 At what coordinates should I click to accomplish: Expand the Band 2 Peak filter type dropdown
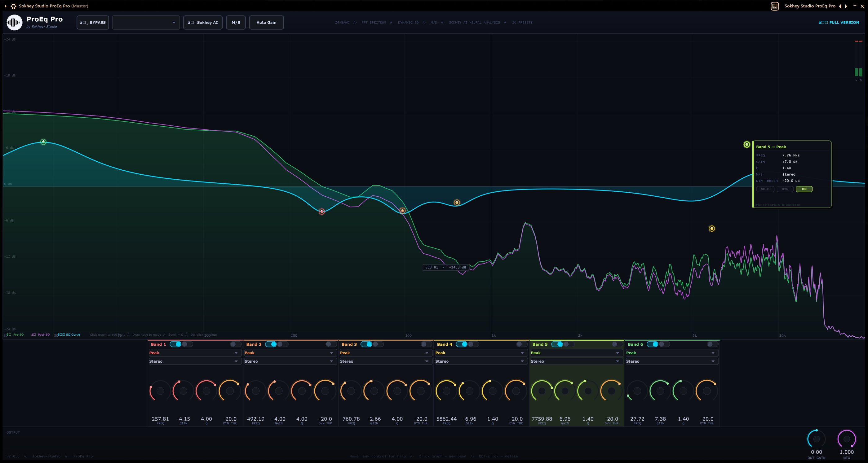tap(290, 353)
